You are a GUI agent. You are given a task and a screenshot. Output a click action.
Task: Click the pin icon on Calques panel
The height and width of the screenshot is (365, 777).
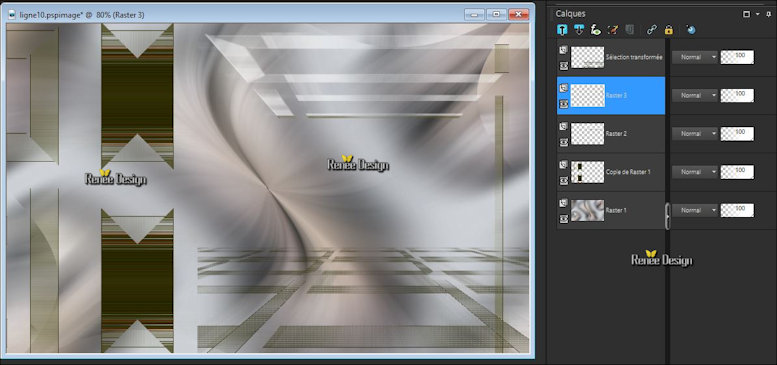click(769, 14)
